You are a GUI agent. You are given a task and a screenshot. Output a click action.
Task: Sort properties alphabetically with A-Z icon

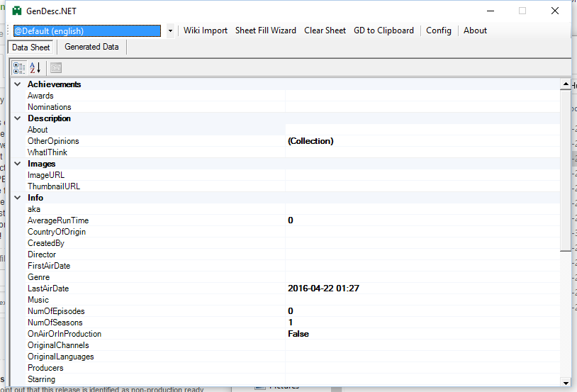click(35, 68)
